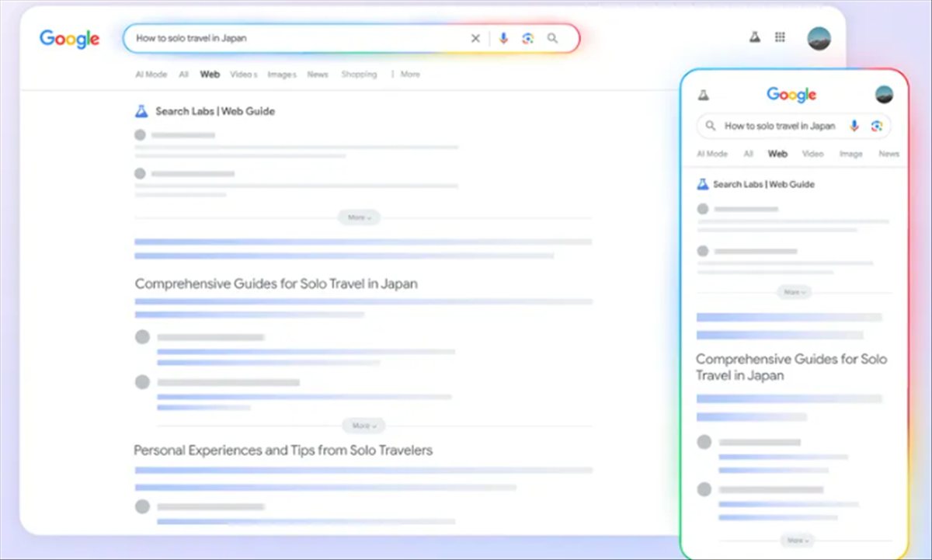Tap the mobile profile avatar
932x560 pixels.
[884, 95]
